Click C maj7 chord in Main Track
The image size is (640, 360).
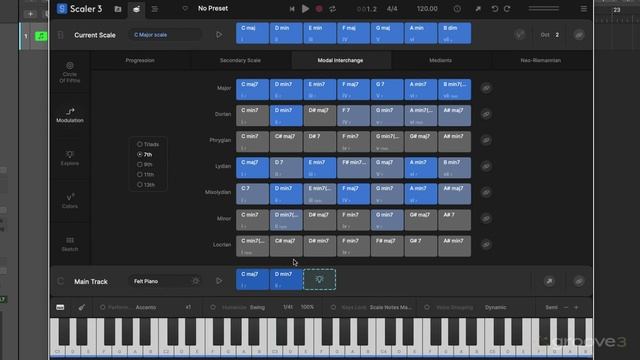[x=252, y=280]
